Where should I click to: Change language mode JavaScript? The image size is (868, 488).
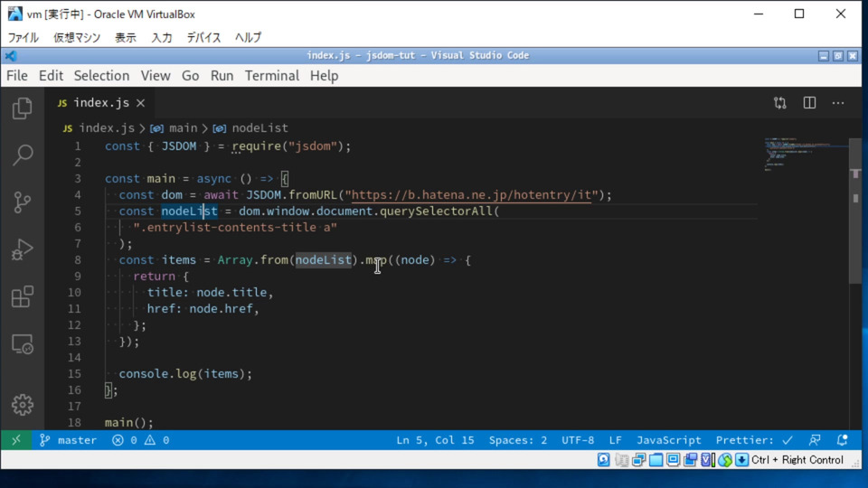point(669,440)
